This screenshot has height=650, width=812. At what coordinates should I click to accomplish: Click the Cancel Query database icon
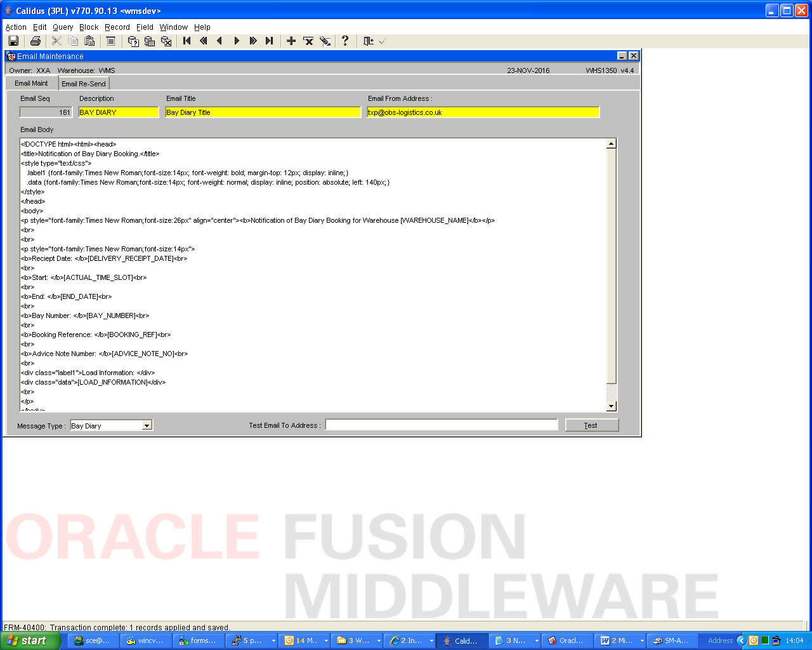166,41
